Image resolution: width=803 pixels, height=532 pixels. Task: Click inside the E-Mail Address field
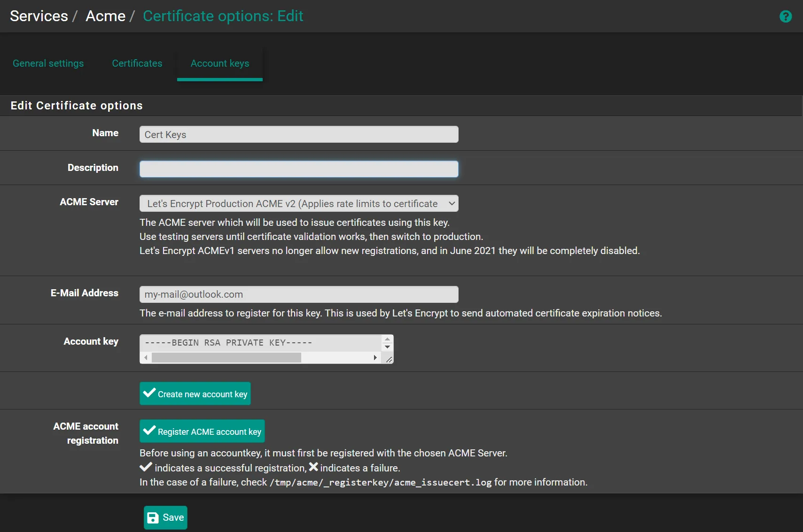[299, 294]
